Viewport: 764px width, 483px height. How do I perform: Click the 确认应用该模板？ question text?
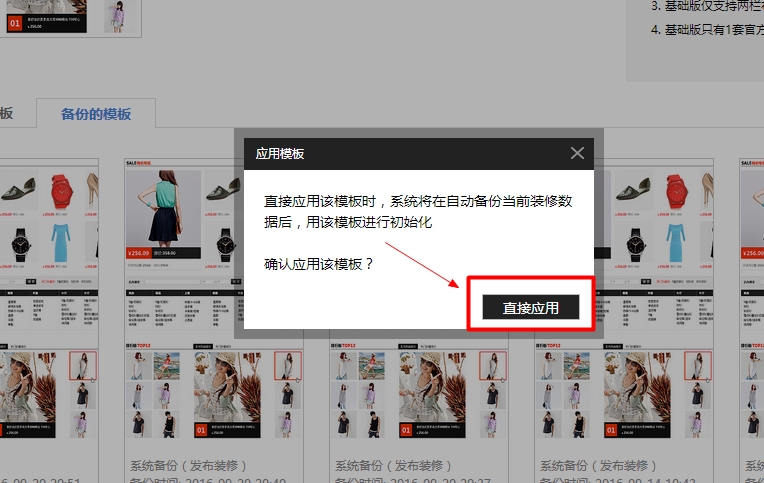point(319,264)
